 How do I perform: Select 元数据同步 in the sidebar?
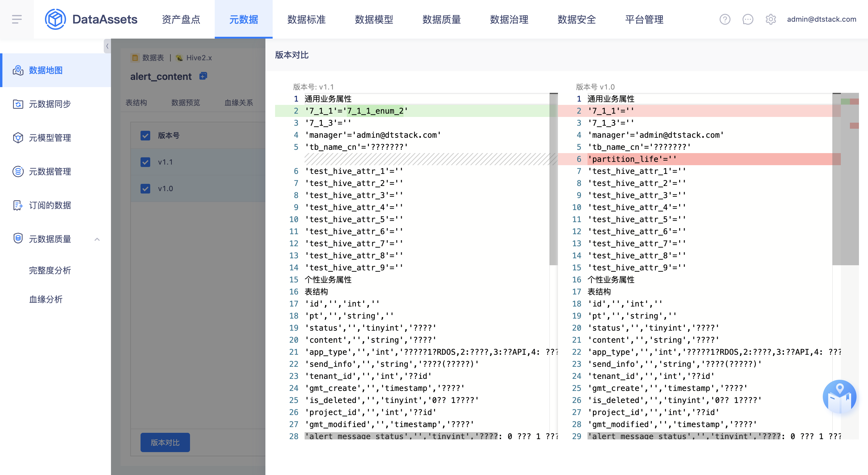click(55, 104)
